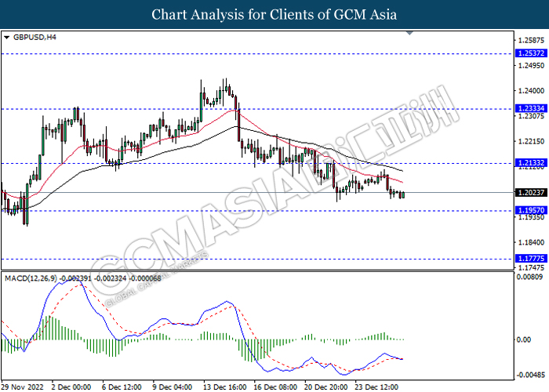
Task: Click the 1.17475 price axis value
Action: [x=531, y=268]
